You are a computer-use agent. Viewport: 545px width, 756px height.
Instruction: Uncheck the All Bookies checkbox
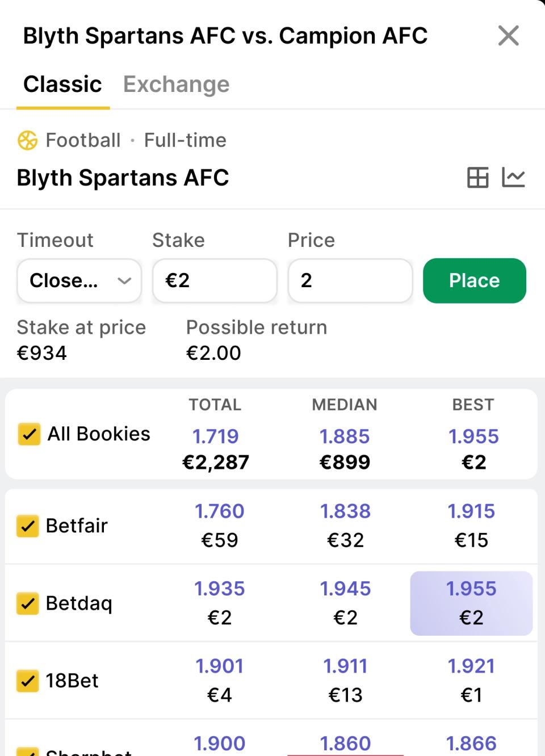(29, 434)
